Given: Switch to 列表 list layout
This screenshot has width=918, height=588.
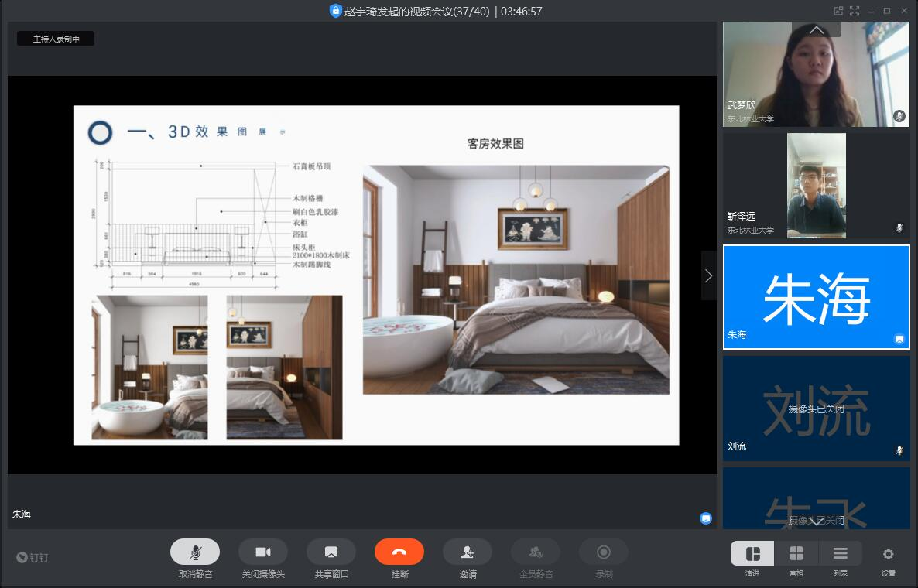Looking at the screenshot, I should [840, 554].
